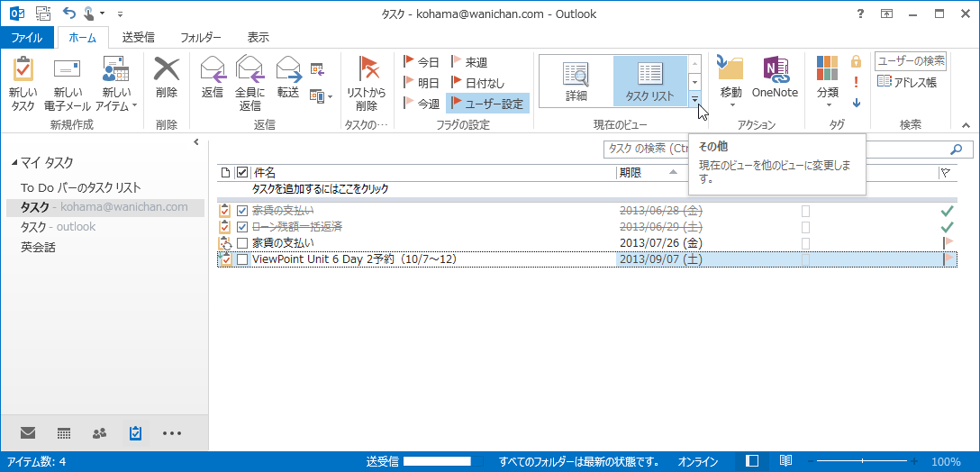The width and height of the screenshot is (980, 472).
Task: Switch to Mail navigation icon
Action: click(x=28, y=432)
